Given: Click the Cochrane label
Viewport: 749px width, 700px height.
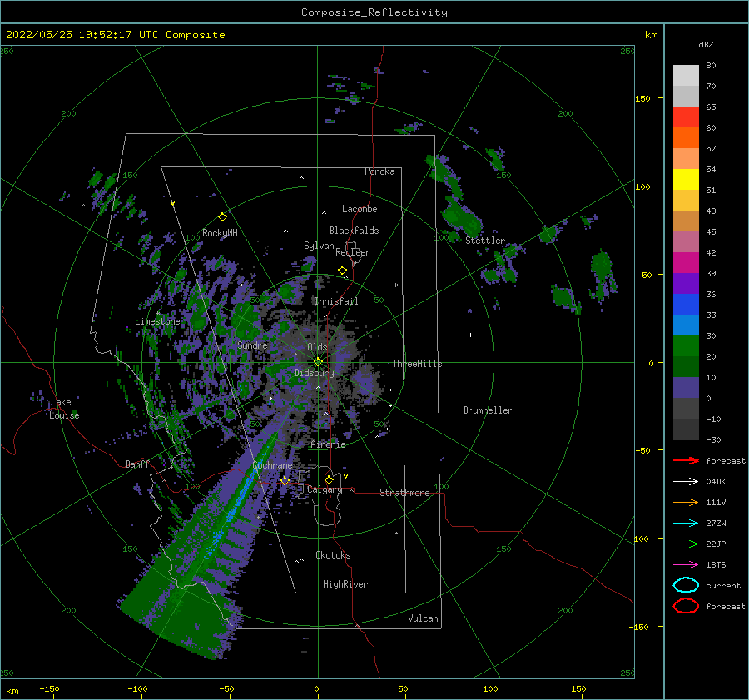Looking at the screenshot, I should (272, 465).
